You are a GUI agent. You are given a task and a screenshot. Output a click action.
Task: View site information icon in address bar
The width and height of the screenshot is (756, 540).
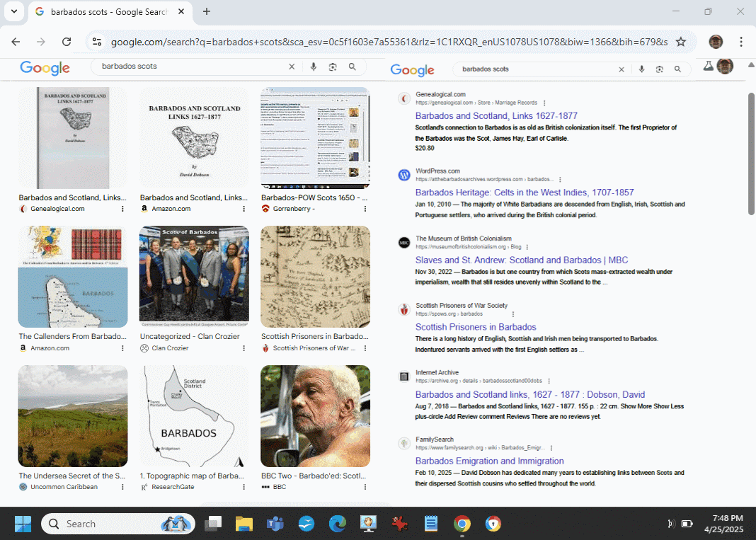[x=97, y=42]
